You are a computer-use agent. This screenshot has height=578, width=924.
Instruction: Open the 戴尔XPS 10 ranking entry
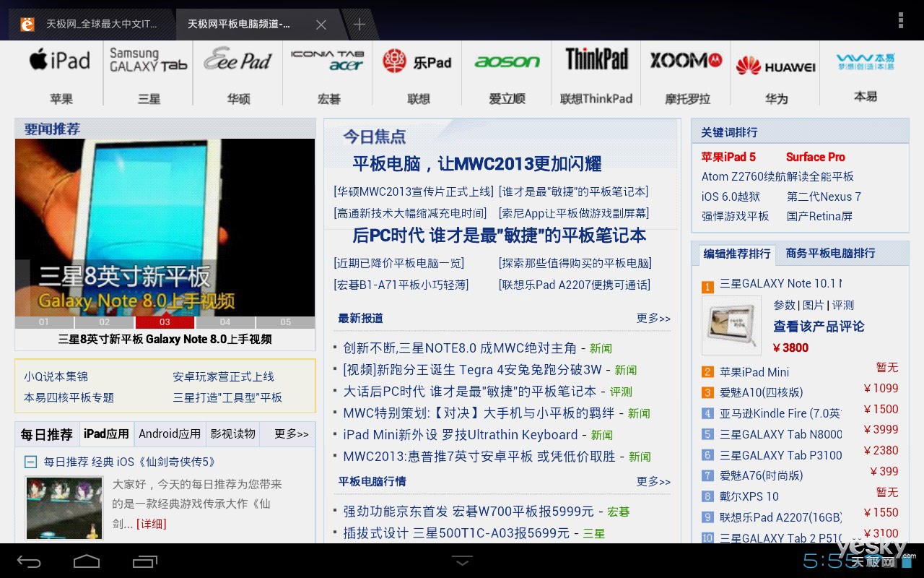coord(749,496)
